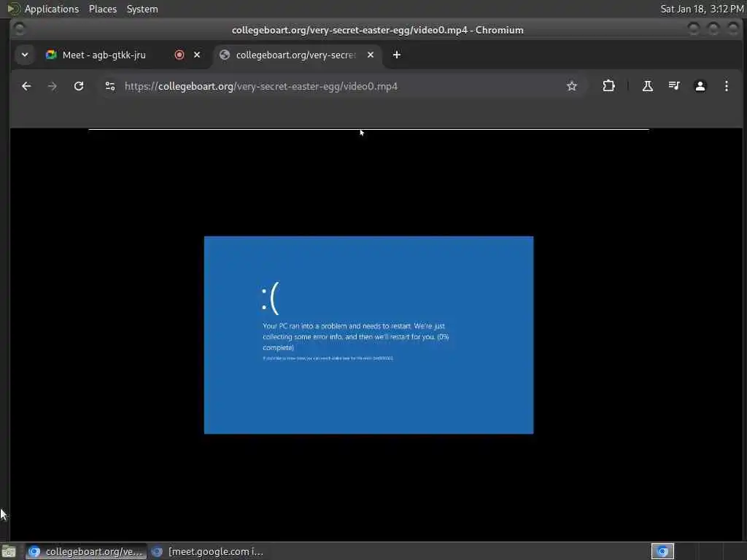Click the sad face emoticon in video
Viewport: 747px width, 560px height.
pos(270,298)
